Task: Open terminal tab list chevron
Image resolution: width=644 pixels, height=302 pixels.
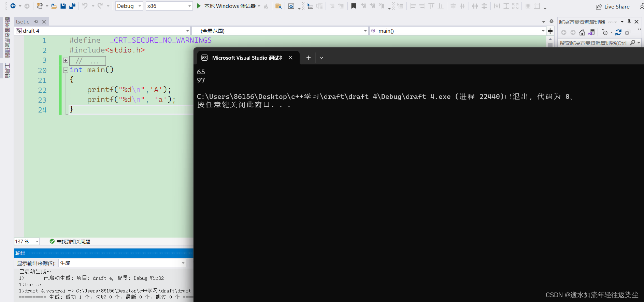Action: (321, 58)
